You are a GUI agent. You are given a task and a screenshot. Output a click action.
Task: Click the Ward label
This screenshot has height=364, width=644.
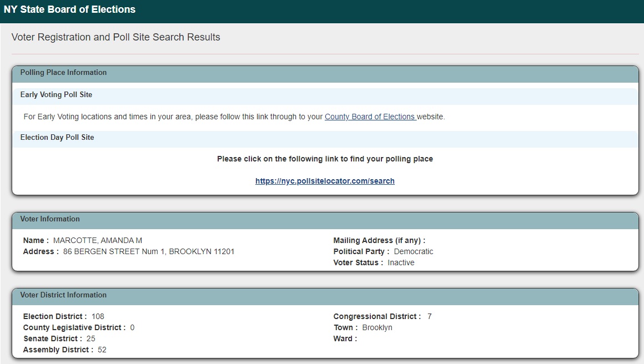coord(345,338)
